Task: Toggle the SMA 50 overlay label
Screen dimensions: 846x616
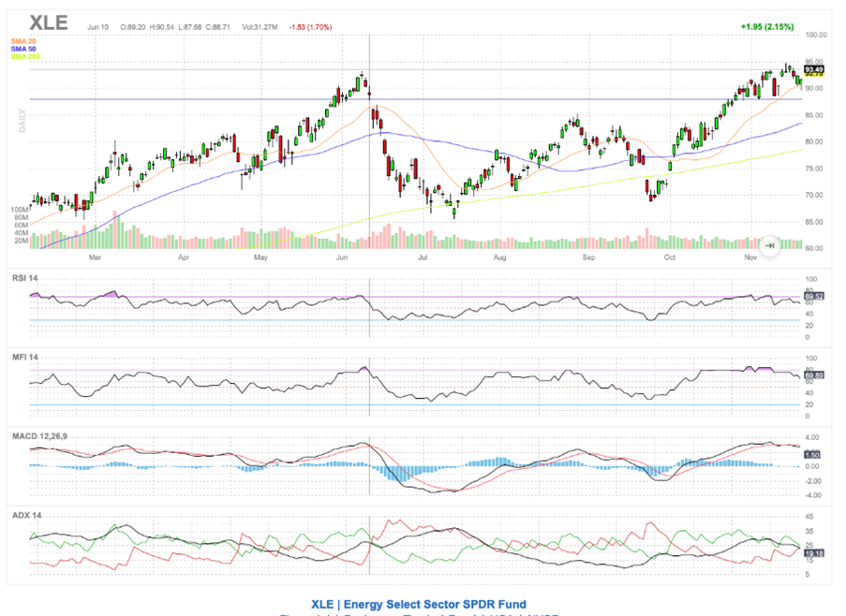Action: click(x=23, y=49)
